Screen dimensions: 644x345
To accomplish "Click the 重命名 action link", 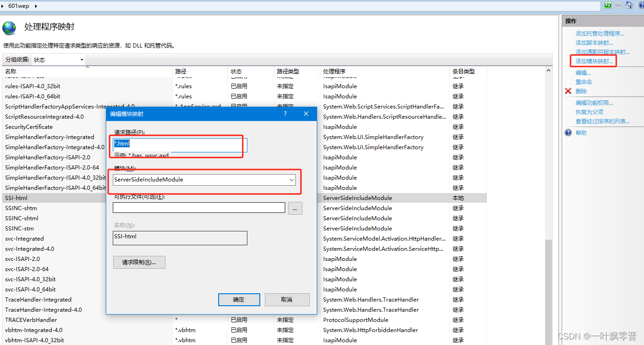I will click(x=583, y=82).
